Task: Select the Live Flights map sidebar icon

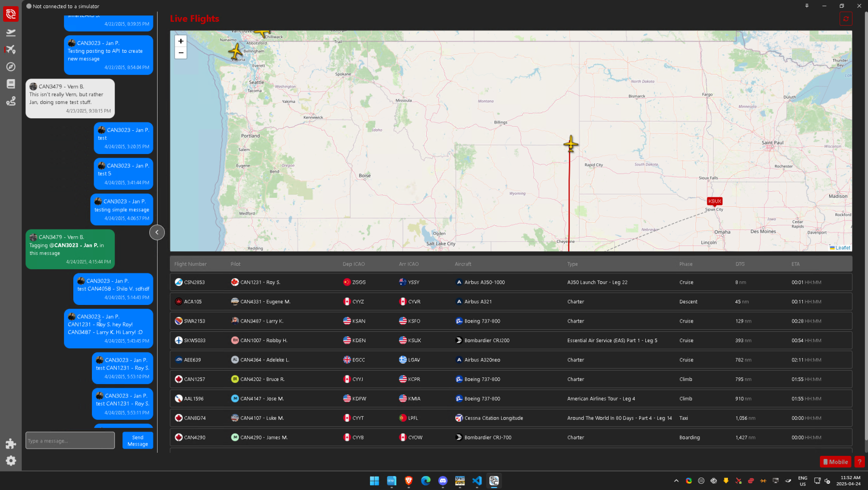Action: click(11, 50)
